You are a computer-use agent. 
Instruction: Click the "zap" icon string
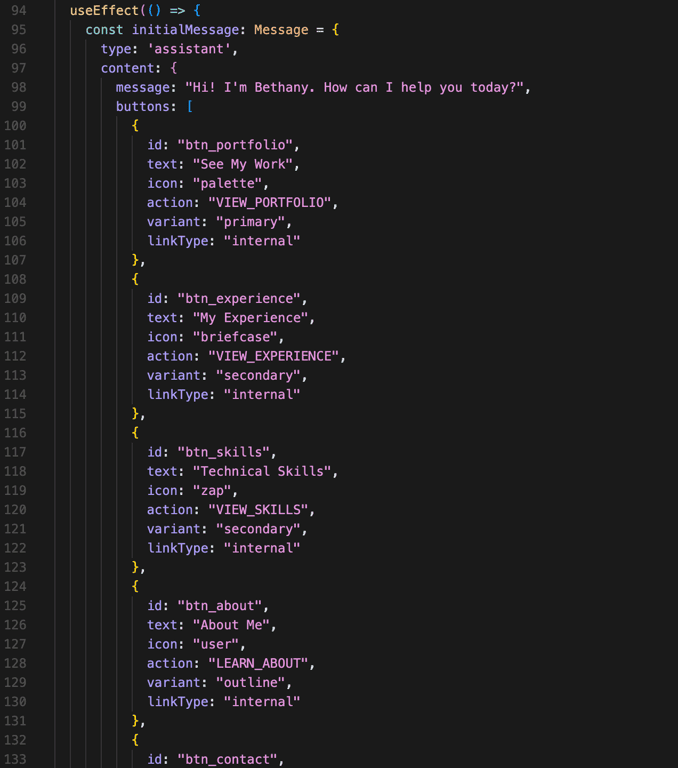pos(212,491)
